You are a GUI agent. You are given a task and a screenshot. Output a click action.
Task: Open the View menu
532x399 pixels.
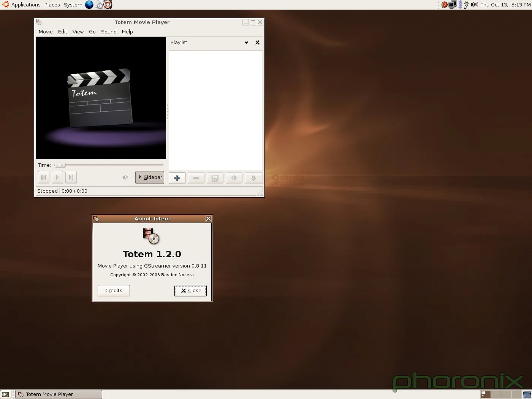point(78,32)
